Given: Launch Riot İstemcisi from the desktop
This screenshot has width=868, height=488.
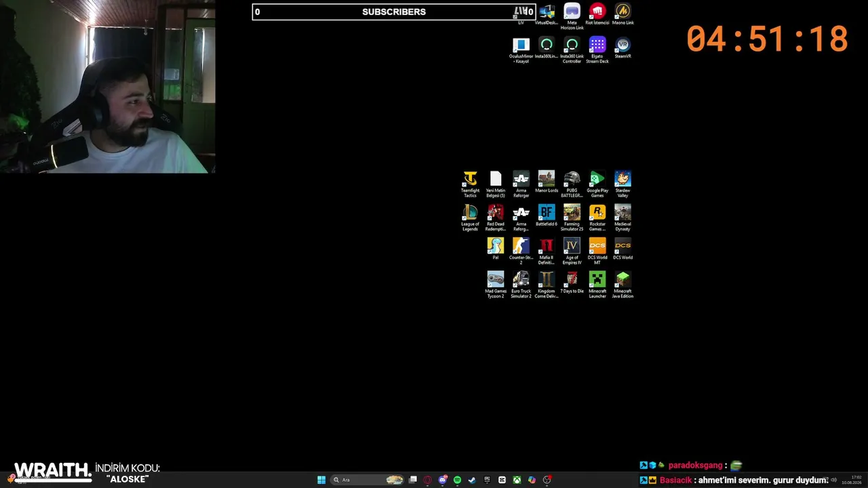Looking at the screenshot, I should 597,14.
